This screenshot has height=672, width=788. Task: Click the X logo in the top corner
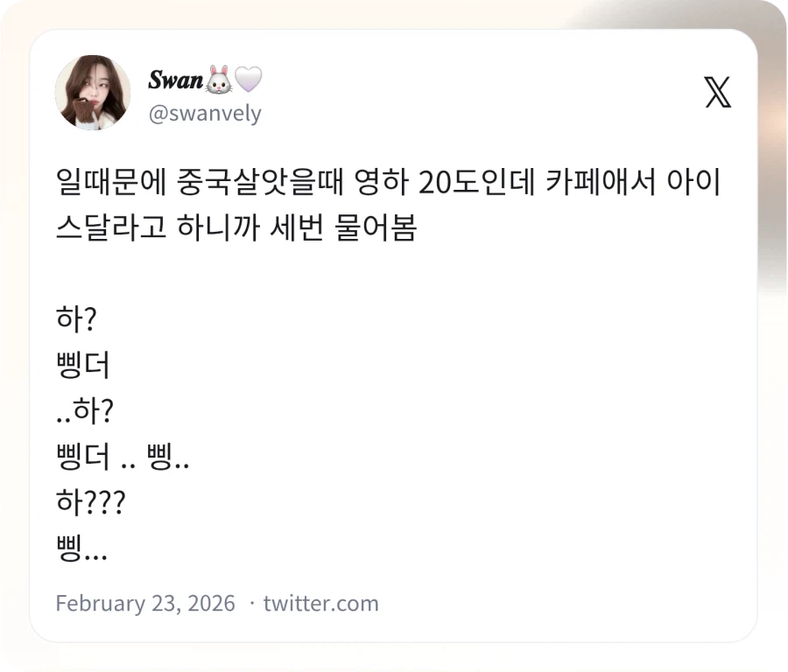(x=718, y=92)
